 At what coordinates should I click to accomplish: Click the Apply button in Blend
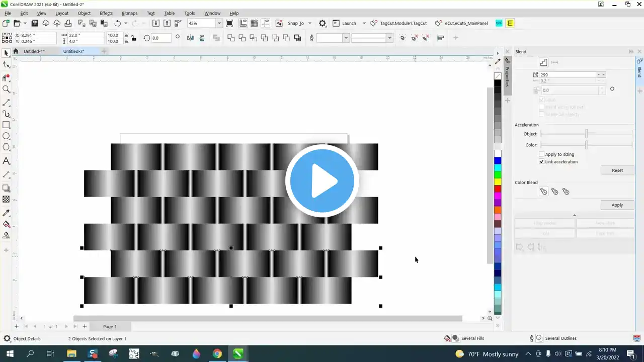pos(617,205)
